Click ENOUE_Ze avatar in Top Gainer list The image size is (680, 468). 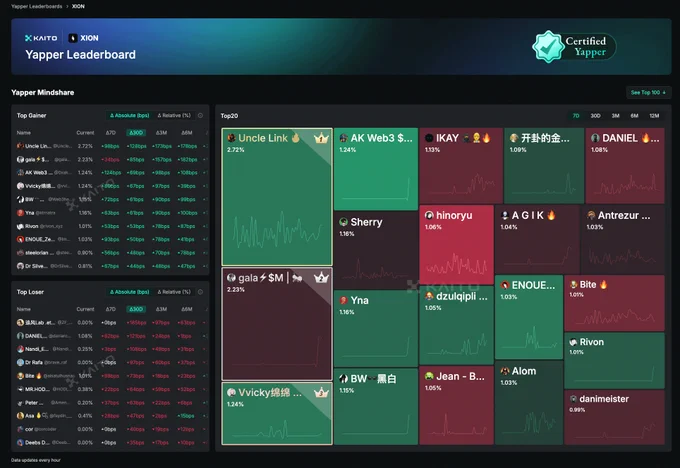tap(20, 239)
